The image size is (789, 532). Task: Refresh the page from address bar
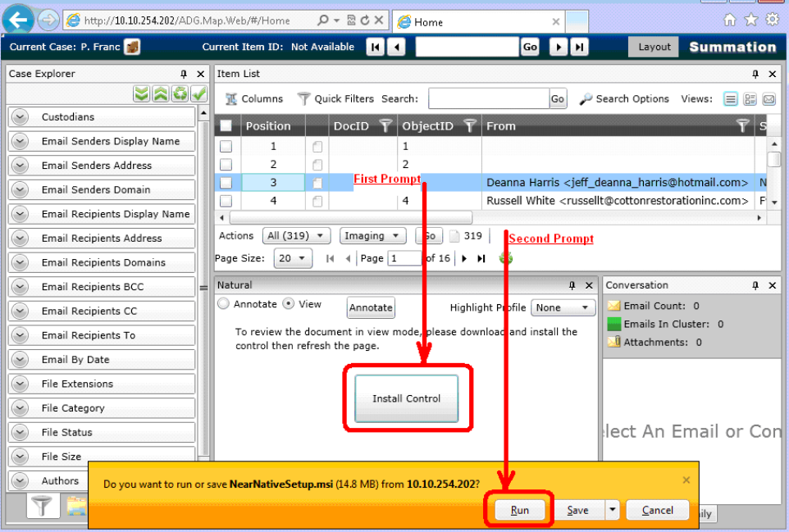tap(365, 20)
